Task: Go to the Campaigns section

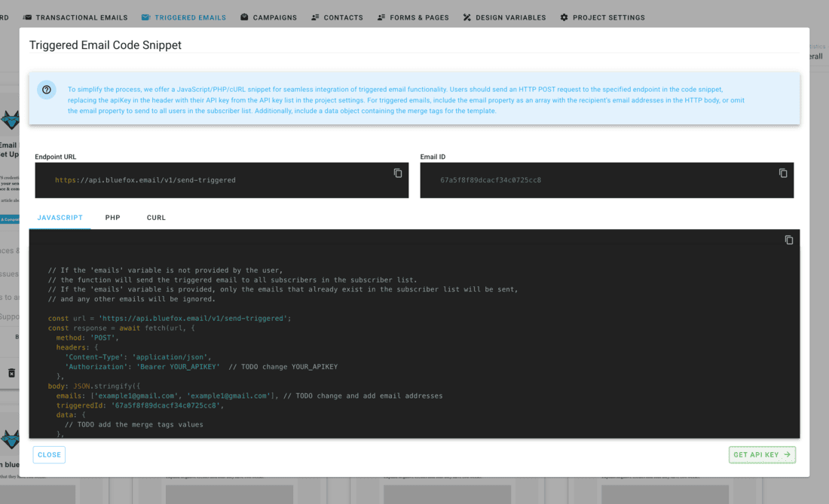Action: (274, 17)
